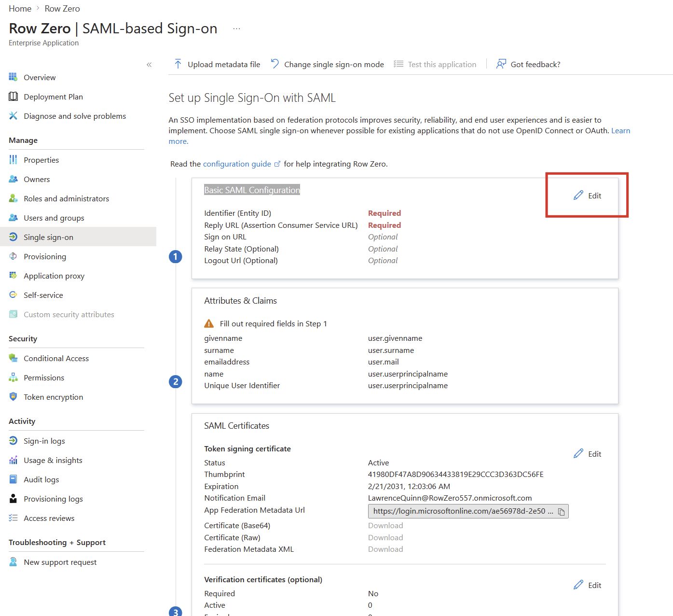This screenshot has width=673, height=616.
Task: Click Home breadcrumb link
Action: pos(20,9)
